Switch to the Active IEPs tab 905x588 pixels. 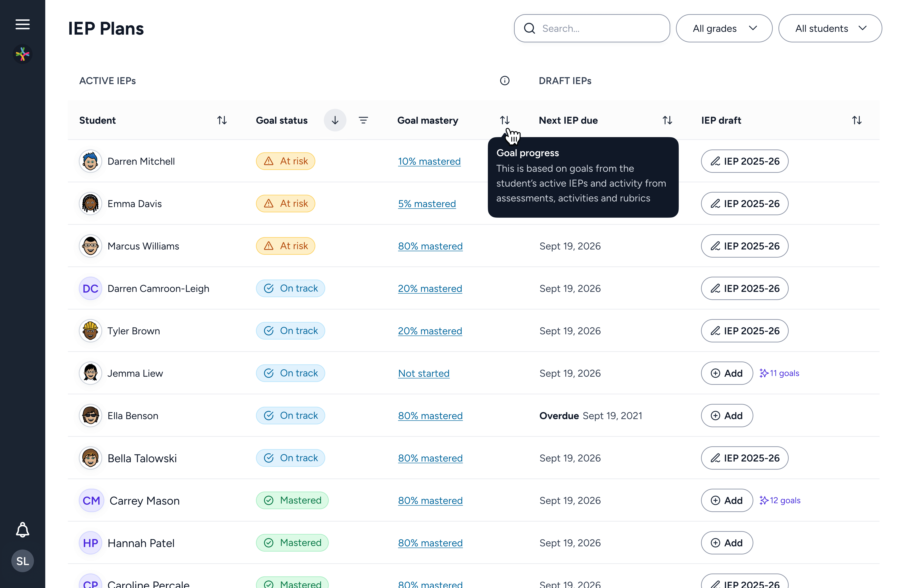pos(108,81)
